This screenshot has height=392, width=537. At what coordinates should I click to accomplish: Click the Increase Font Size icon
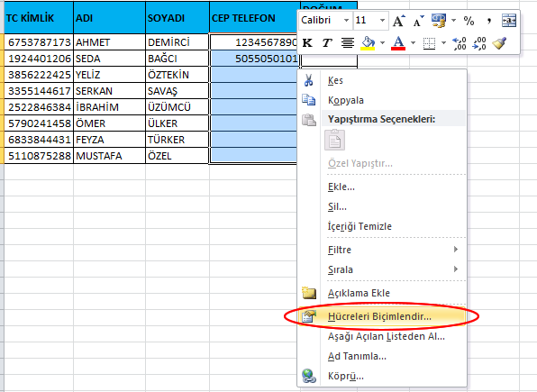pyautogui.click(x=398, y=21)
